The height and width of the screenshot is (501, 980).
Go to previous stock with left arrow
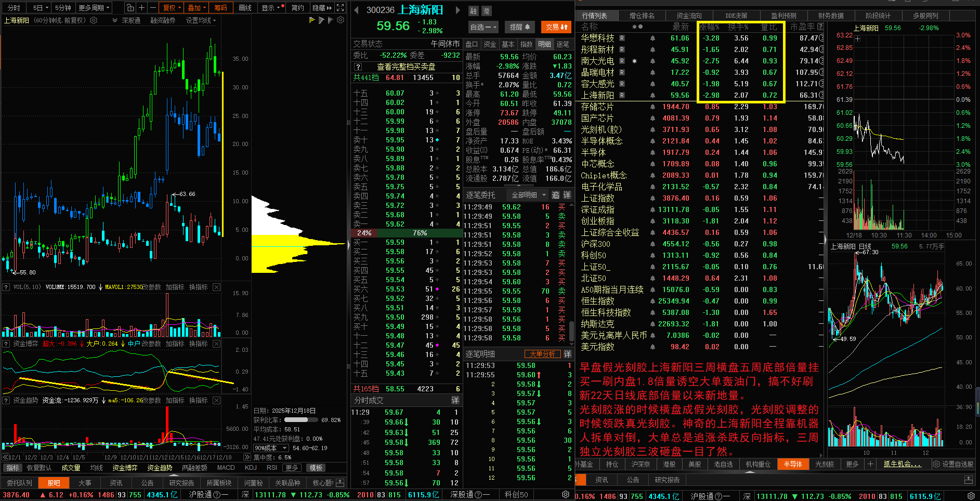(x=357, y=10)
